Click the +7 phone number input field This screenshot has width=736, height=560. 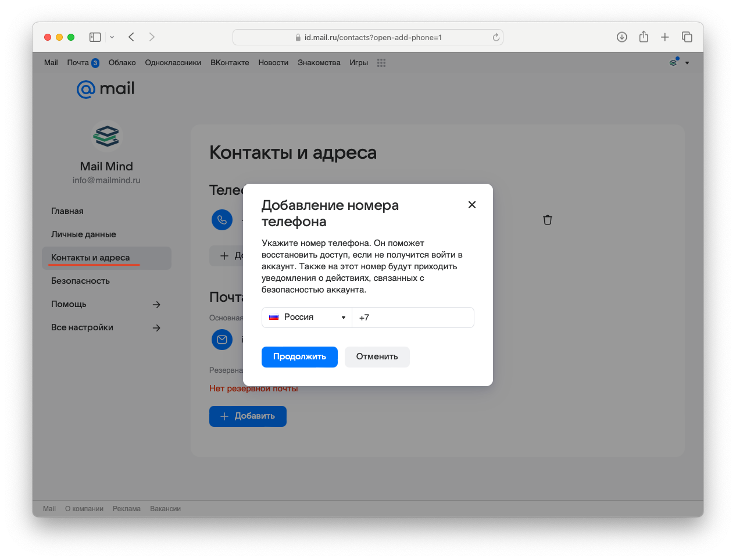pos(413,318)
